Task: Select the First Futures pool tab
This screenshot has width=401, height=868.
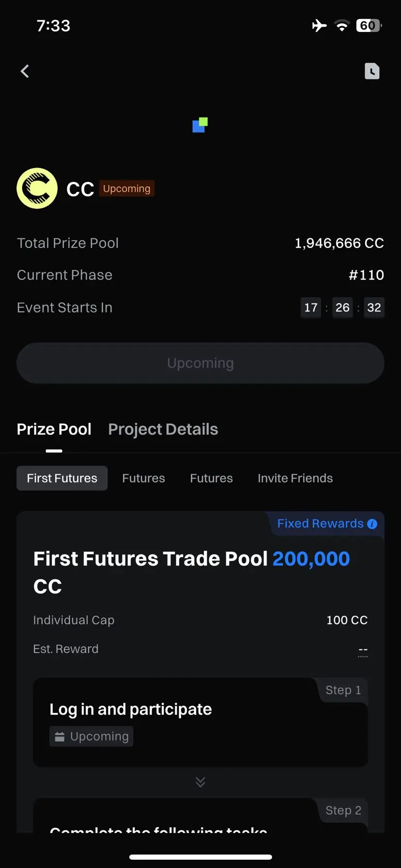Action: click(62, 478)
